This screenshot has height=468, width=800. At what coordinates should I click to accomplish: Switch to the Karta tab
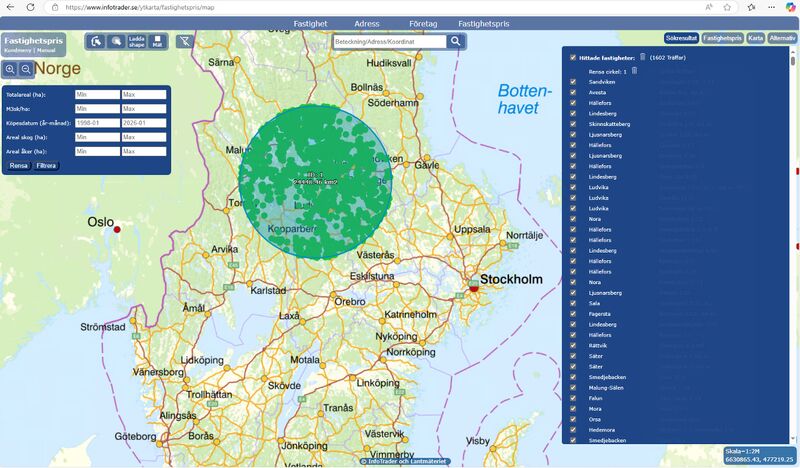(x=755, y=38)
